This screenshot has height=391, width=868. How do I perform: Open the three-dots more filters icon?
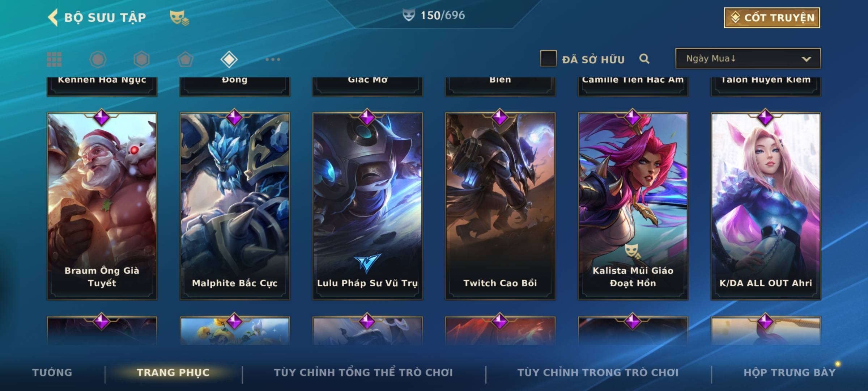pyautogui.click(x=273, y=59)
